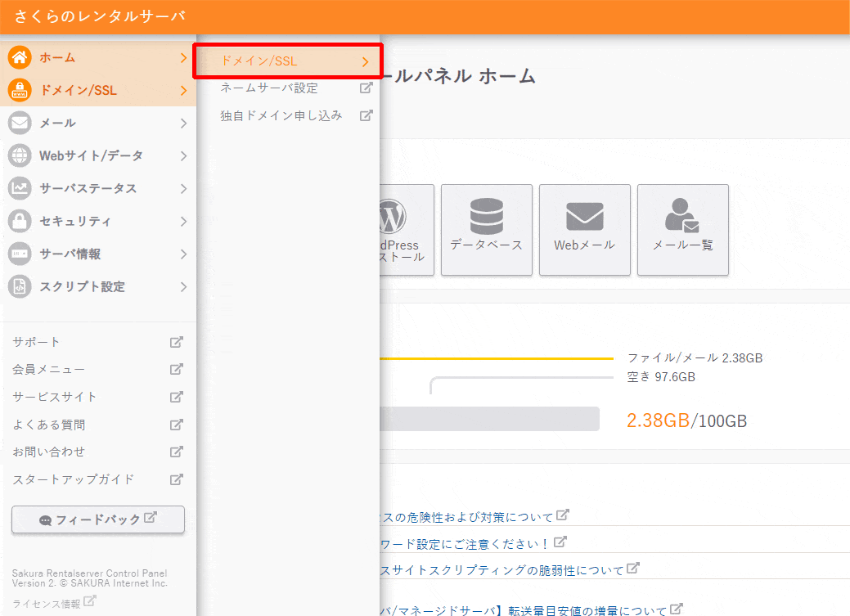Expand the メール menu arrow
Image resolution: width=850 pixels, height=616 pixels.
click(183, 124)
